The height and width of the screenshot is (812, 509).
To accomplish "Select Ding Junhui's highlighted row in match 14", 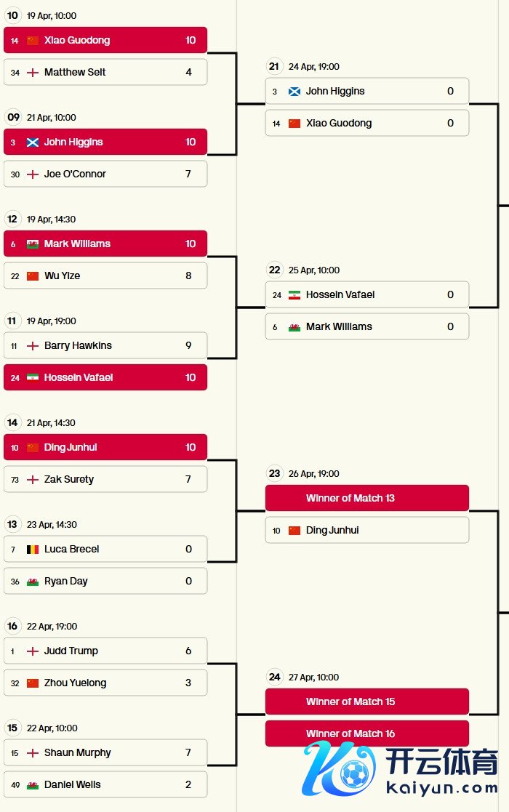I will pos(105,447).
